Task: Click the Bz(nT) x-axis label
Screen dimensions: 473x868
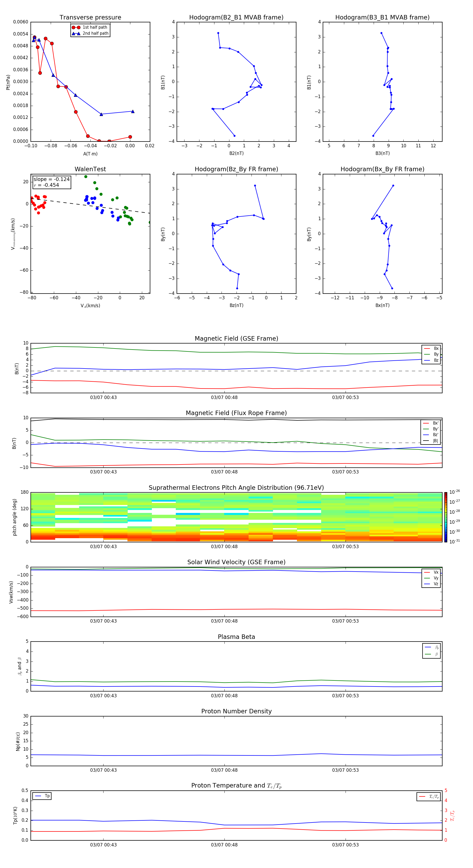Action: pos(236,305)
